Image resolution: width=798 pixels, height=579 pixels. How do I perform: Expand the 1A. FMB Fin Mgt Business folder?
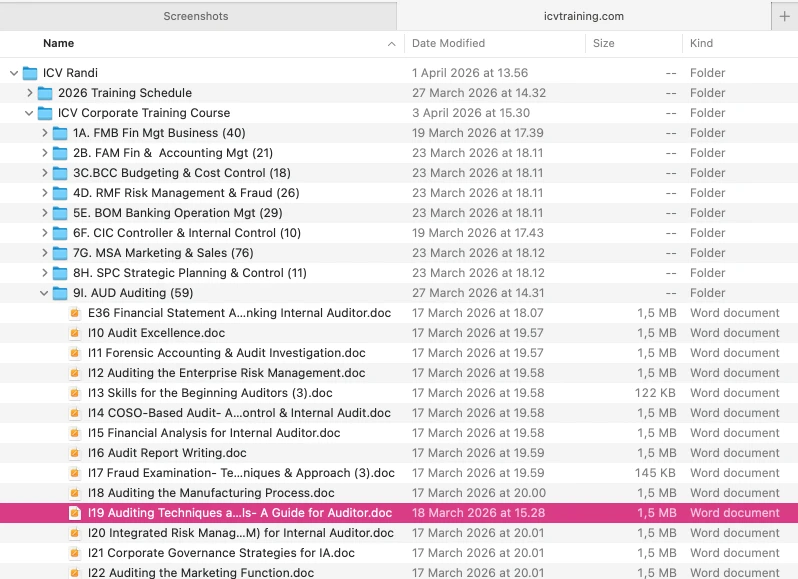point(44,133)
